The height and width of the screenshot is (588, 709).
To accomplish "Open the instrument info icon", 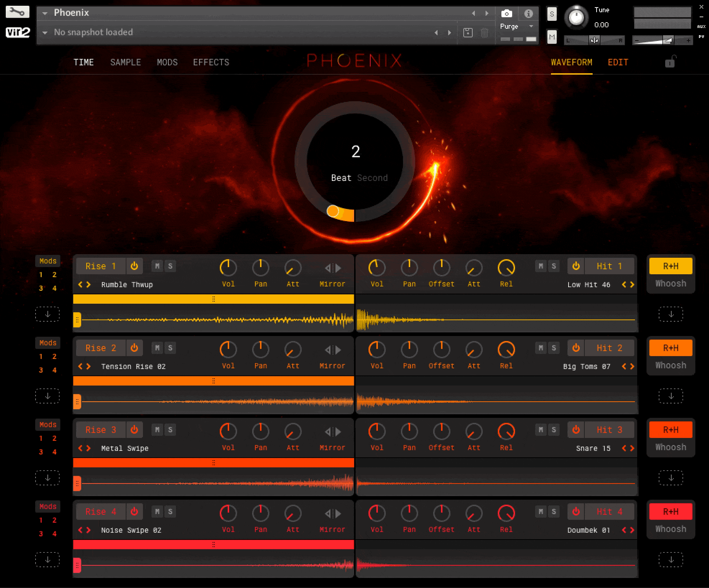I will [x=528, y=14].
